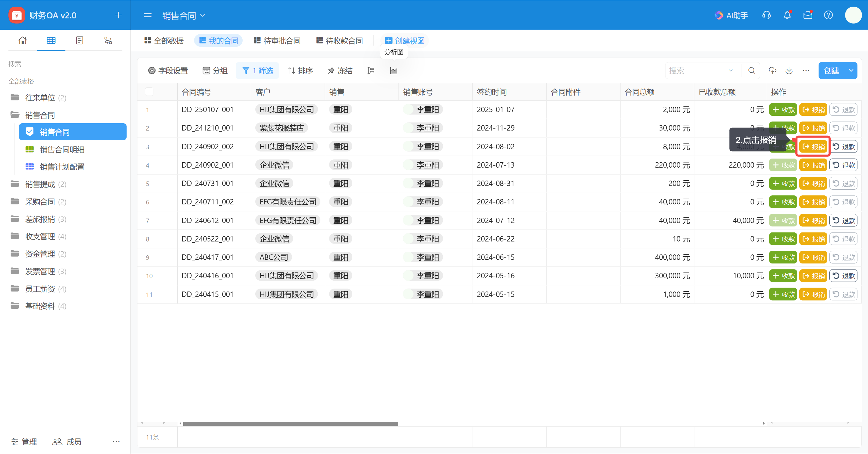Click the magnifier search icon
The image size is (868, 454).
[751, 71]
